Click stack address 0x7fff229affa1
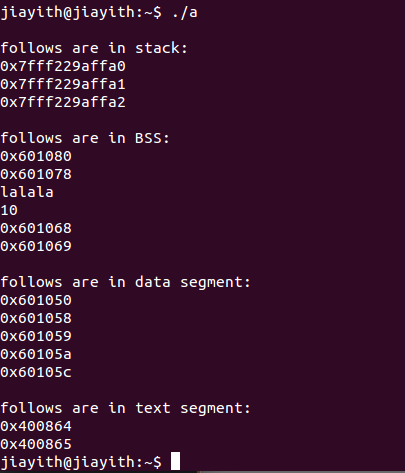Image resolution: width=405 pixels, height=473 pixels. [x=63, y=84]
